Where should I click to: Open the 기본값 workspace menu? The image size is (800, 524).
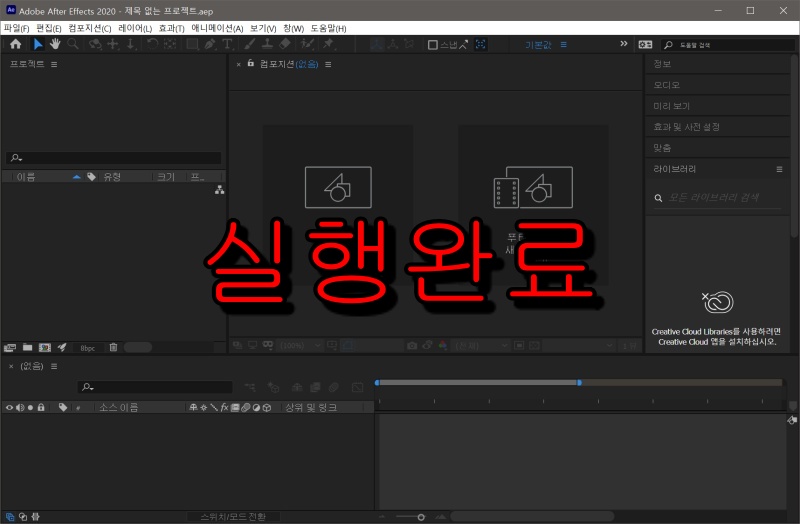pyautogui.click(x=563, y=44)
